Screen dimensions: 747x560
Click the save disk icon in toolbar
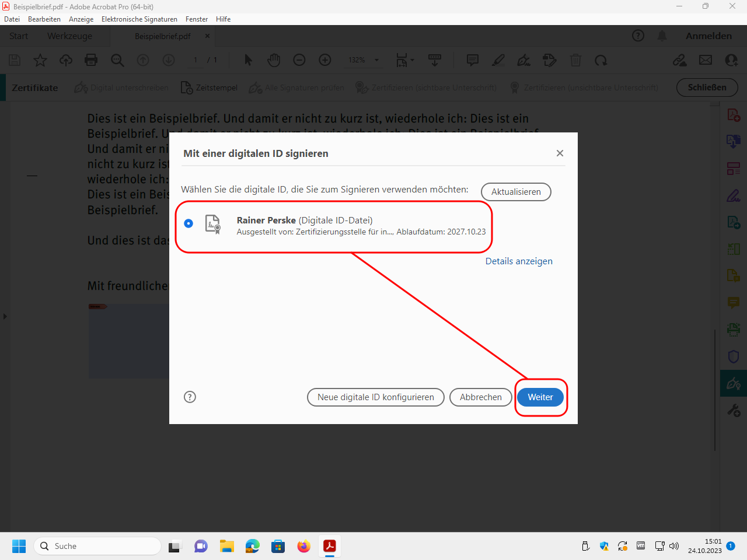click(15, 60)
